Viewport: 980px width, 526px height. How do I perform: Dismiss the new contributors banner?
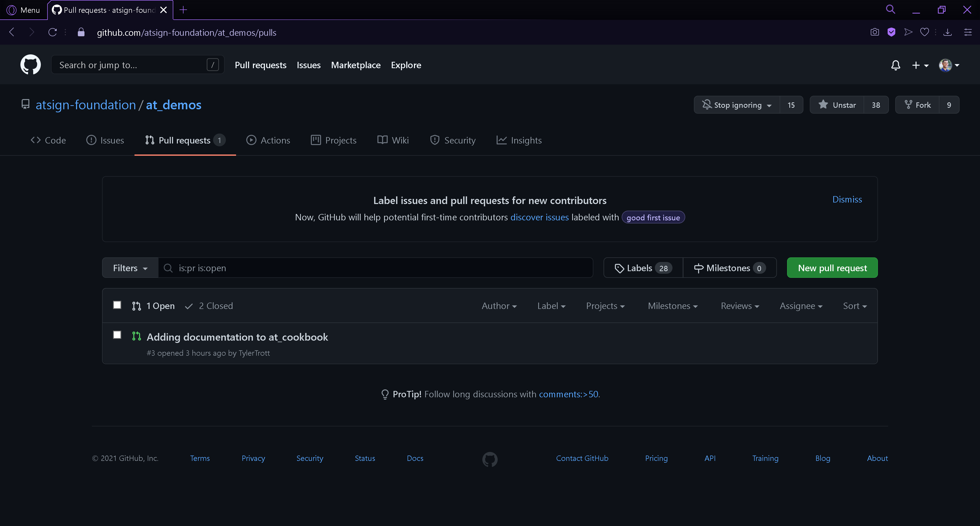[x=847, y=199]
